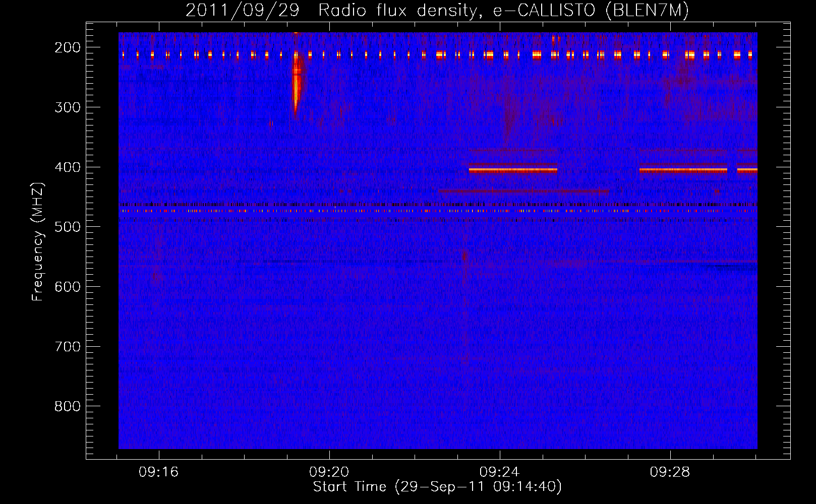The image size is (816, 504).
Task: Click the "Frequency (MHZ)" axis label
Action: (x=38, y=241)
